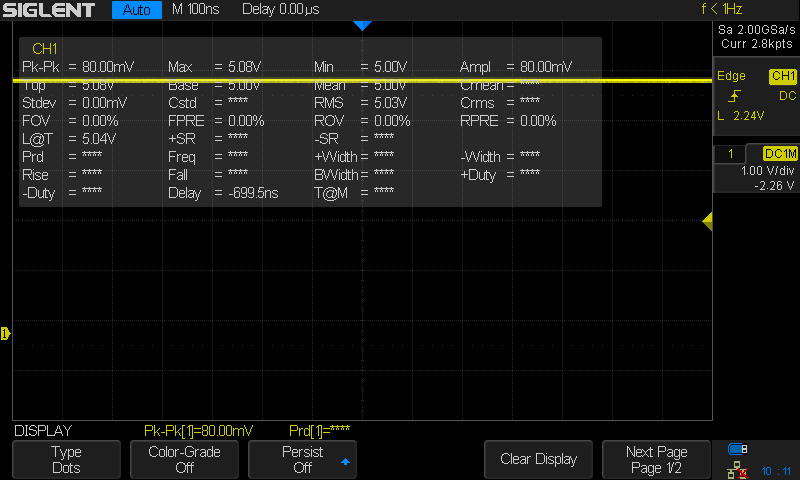Image resolution: width=800 pixels, height=480 pixels.
Task: Click the channel 1 ground marker on left edge
Action: coord(5,333)
